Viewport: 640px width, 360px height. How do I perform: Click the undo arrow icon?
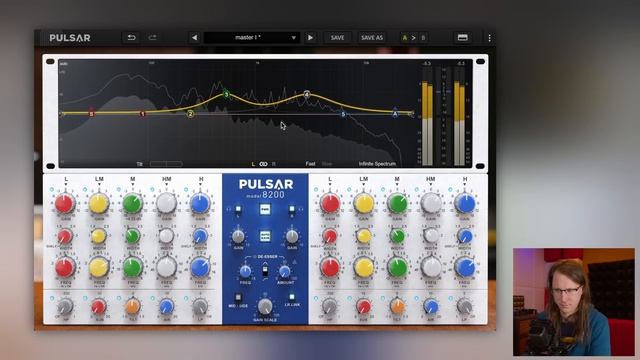click(x=131, y=38)
